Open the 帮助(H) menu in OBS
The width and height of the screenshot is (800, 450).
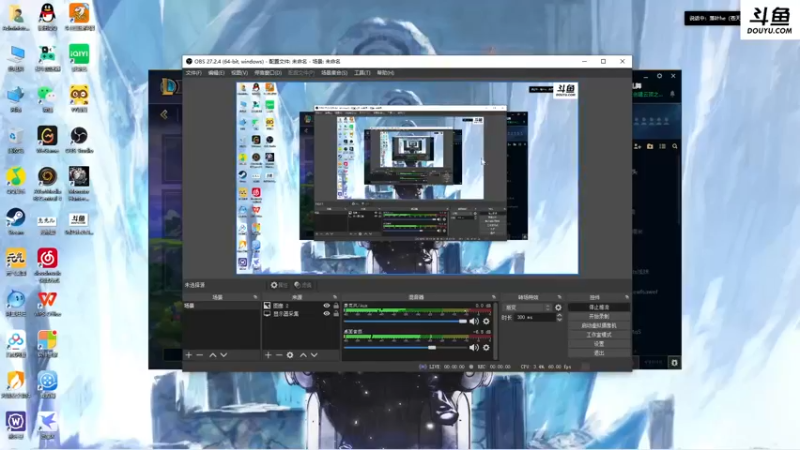[385, 73]
